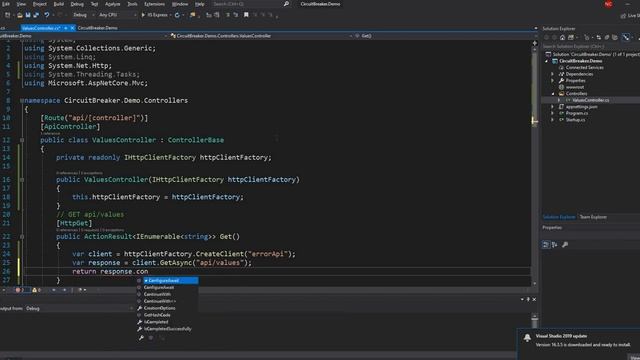Open the Debug menu

click(77, 4)
